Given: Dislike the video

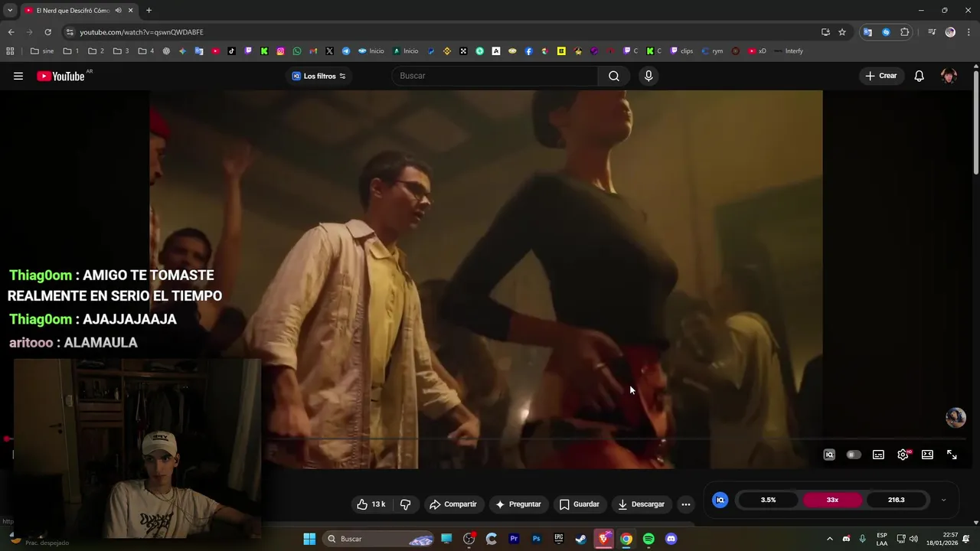Looking at the screenshot, I should point(406,504).
